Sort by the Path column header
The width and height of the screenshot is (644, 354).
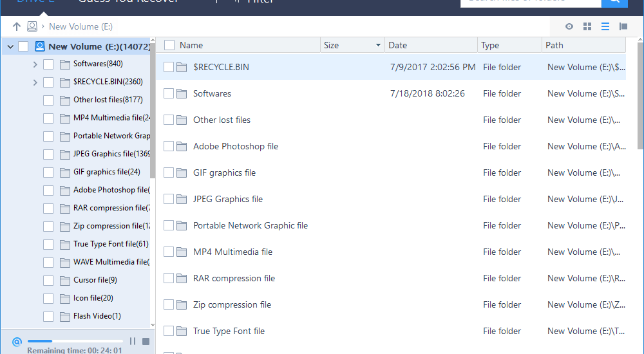point(554,45)
